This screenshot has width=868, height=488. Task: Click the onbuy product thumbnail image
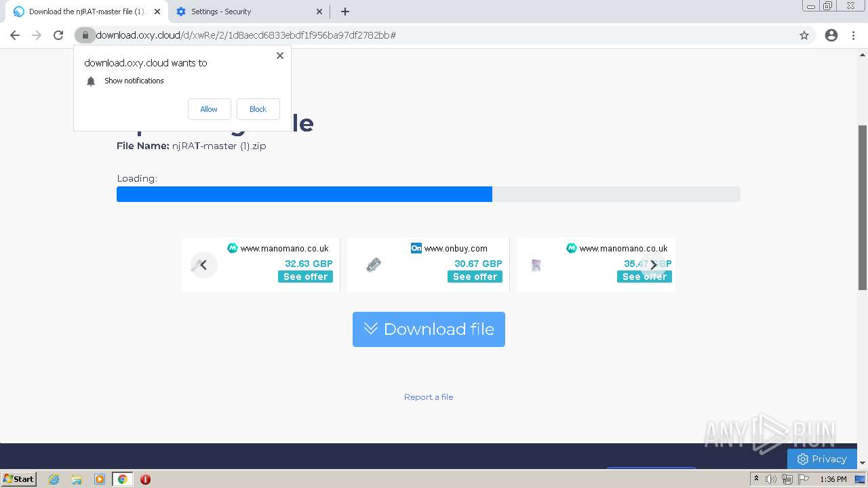pyautogui.click(x=374, y=265)
